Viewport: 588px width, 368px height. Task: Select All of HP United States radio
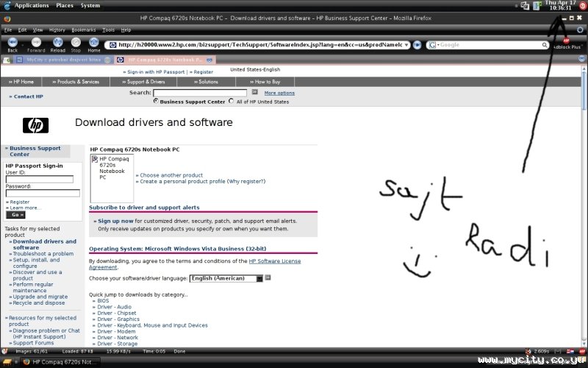click(231, 101)
